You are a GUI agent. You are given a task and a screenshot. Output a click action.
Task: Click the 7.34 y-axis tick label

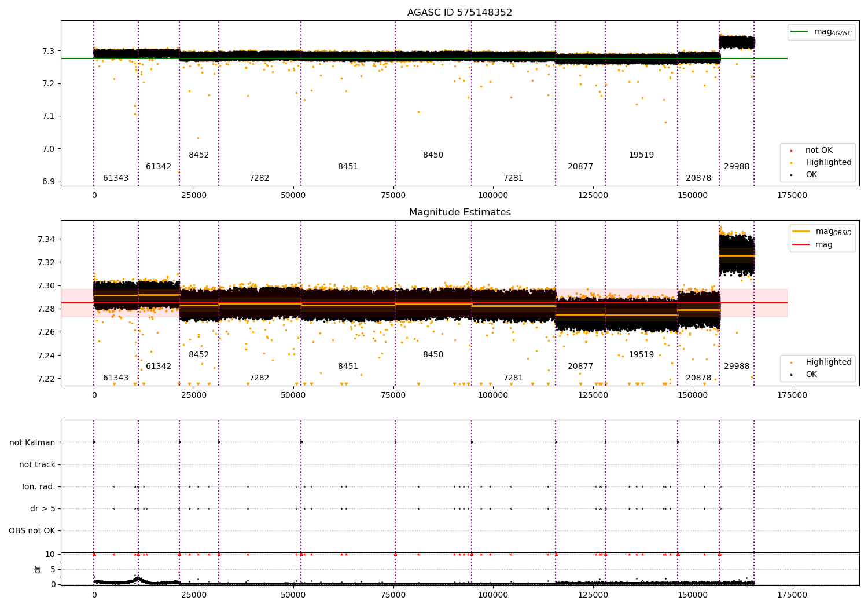click(x=46, y=240)
